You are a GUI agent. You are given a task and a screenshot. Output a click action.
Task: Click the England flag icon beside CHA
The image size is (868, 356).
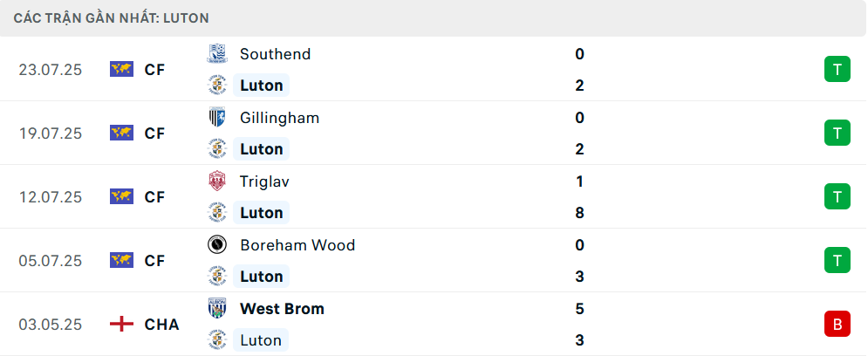click(x=122, y=325)
